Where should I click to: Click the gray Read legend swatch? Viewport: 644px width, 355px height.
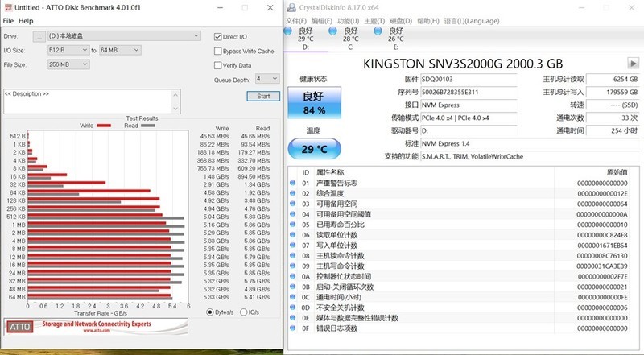[148, 126]
